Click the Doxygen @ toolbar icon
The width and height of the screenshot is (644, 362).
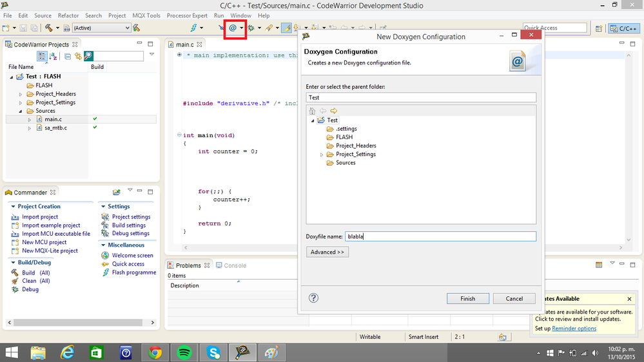point(233,28)
